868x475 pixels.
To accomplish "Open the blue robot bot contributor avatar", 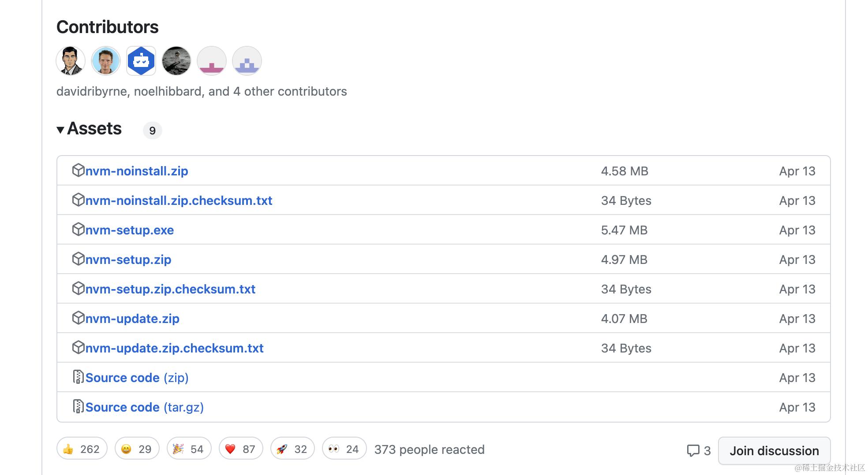I will tap(141, 61).
